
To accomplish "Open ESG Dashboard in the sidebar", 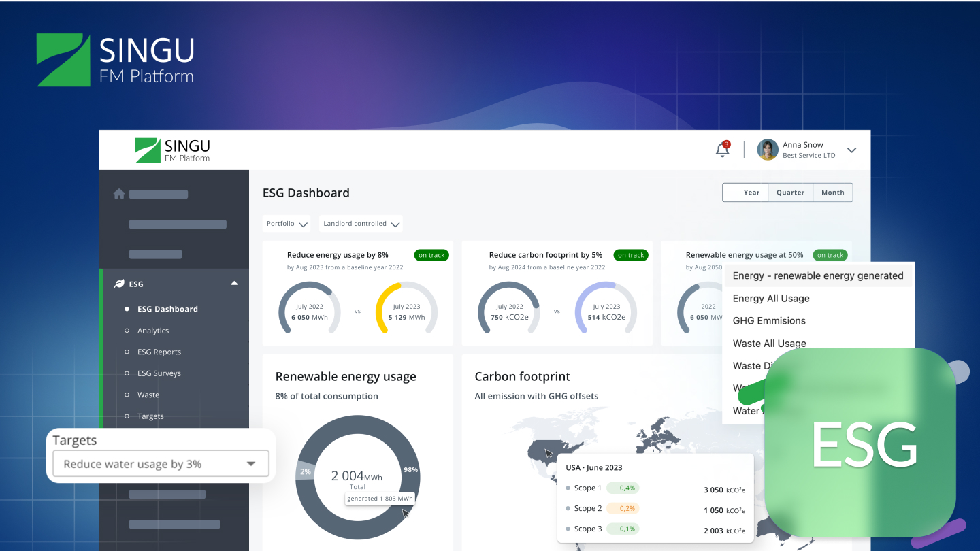I will tap(167, 309).
